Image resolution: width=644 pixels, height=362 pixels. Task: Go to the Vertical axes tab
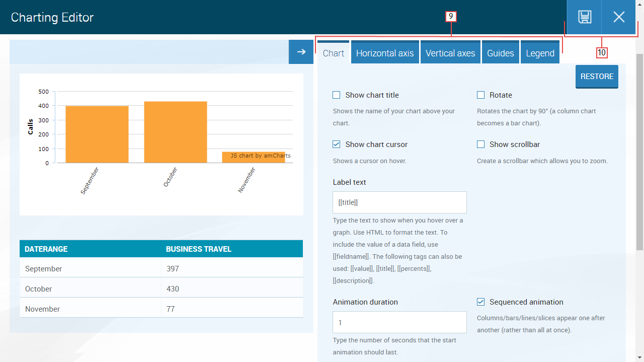450,53
